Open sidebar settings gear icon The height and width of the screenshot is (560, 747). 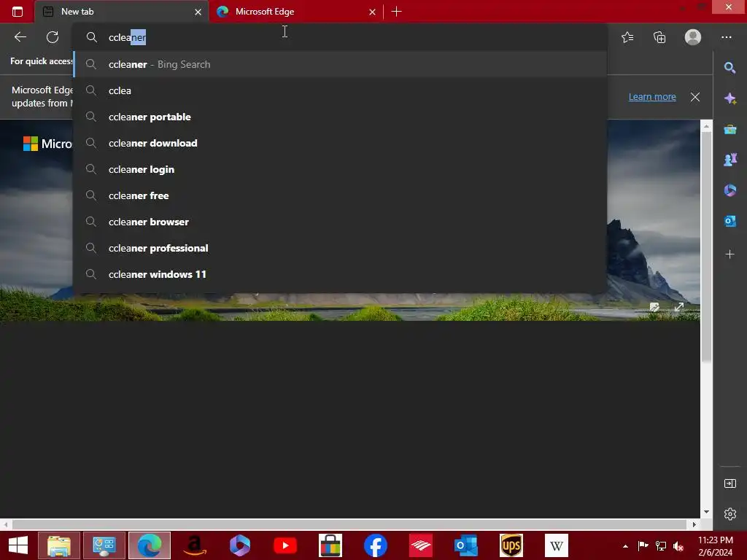coord(729,514)
